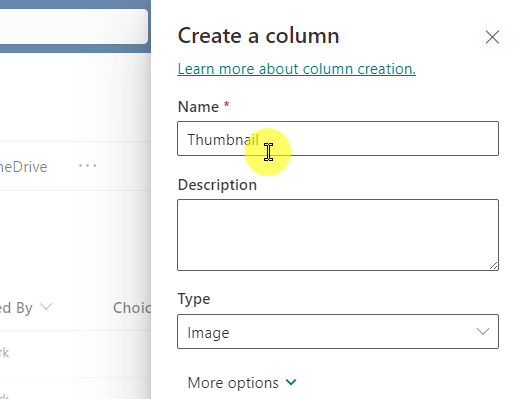Open the three-dot overflow menu near OneDrive
Image resolution: width=525 pixels, height=399 pixels.
click(87, 166)
